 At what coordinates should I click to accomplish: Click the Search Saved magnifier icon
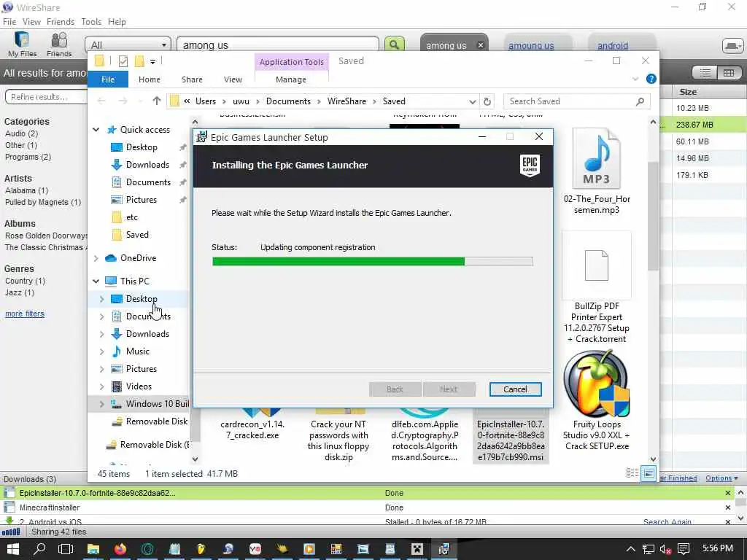[640, 101]
